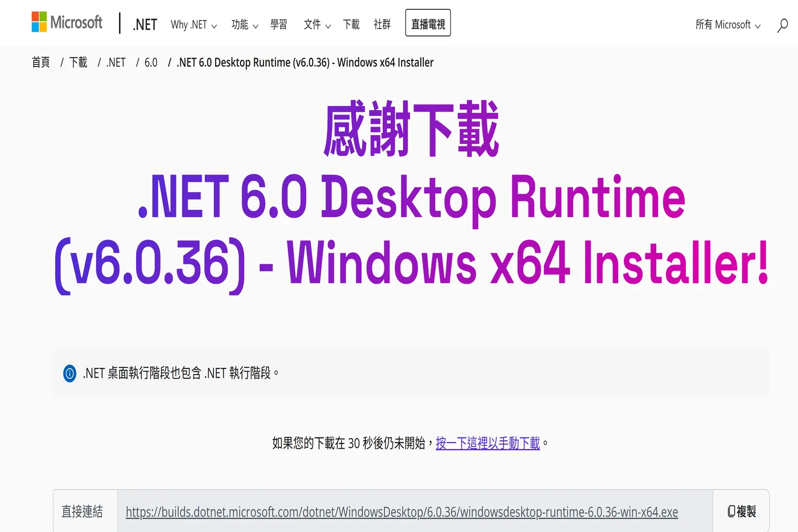
Task: Expand the Why .NET dropdown
Action: pos(193,24)
